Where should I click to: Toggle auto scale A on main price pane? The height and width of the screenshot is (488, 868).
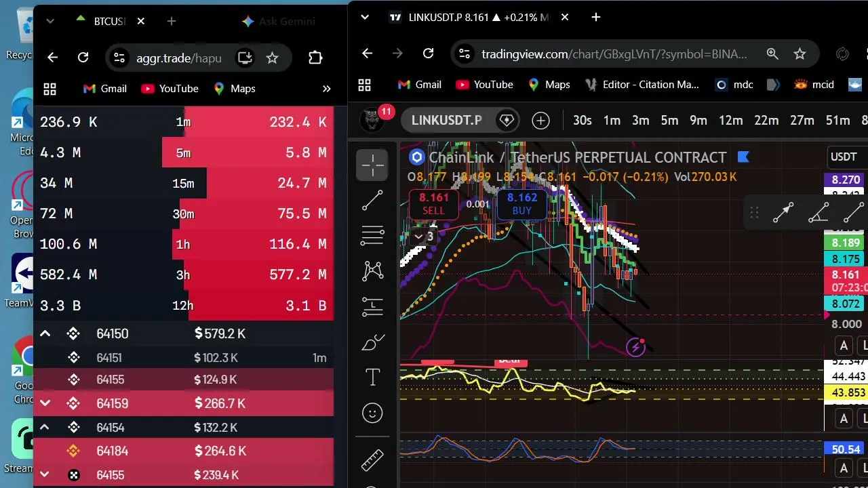coord(844,346)
